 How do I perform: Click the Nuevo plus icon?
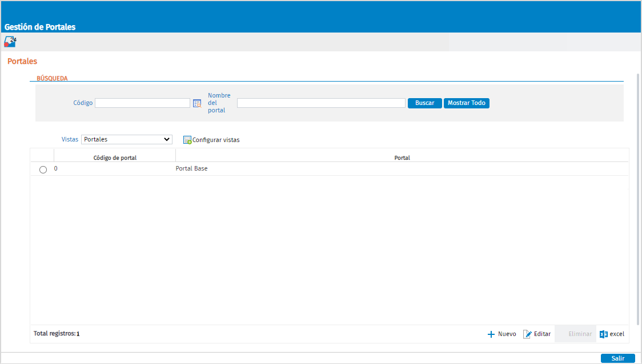click(491, 334)
